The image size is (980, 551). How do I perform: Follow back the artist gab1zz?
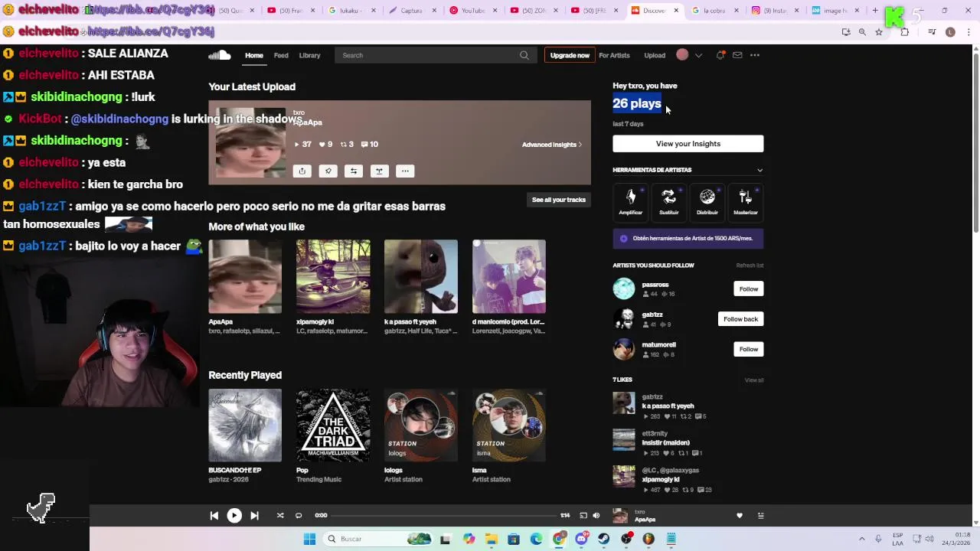pyautogui.click(x=740, y=319)
